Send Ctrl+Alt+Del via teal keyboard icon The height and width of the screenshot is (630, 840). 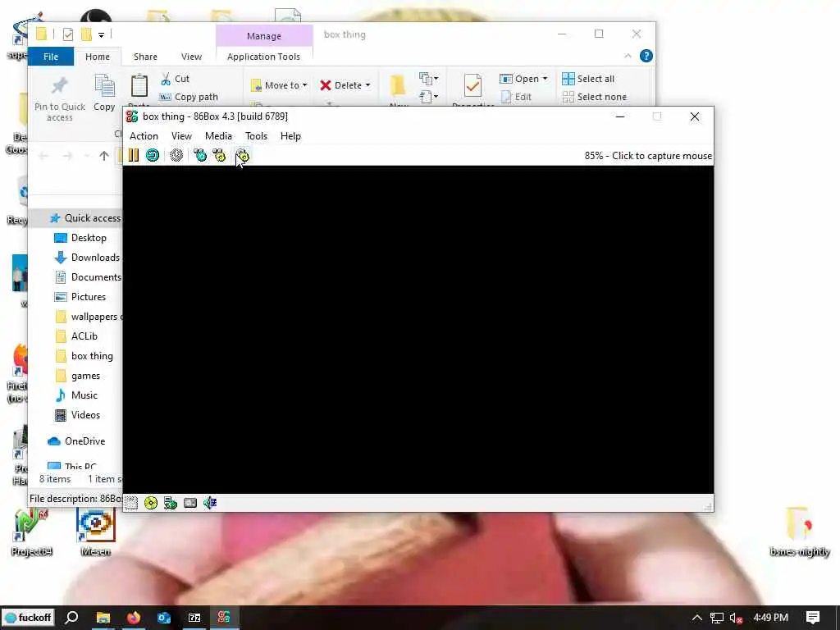click(x=200, y=155)
